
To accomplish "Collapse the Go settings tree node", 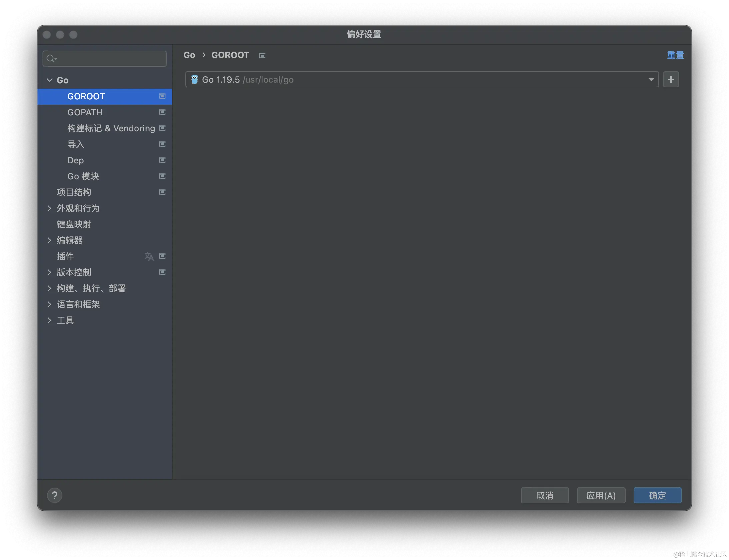I will click(x=50, y=80).
